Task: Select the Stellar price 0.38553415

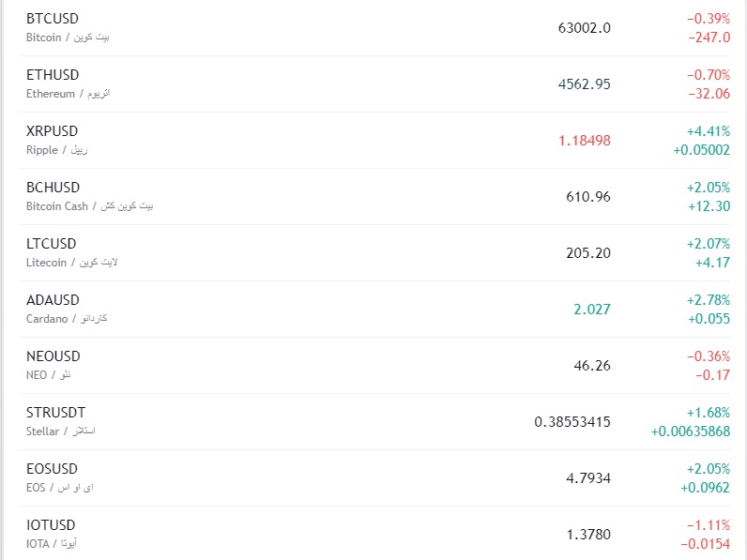Action: click(572, 422)
